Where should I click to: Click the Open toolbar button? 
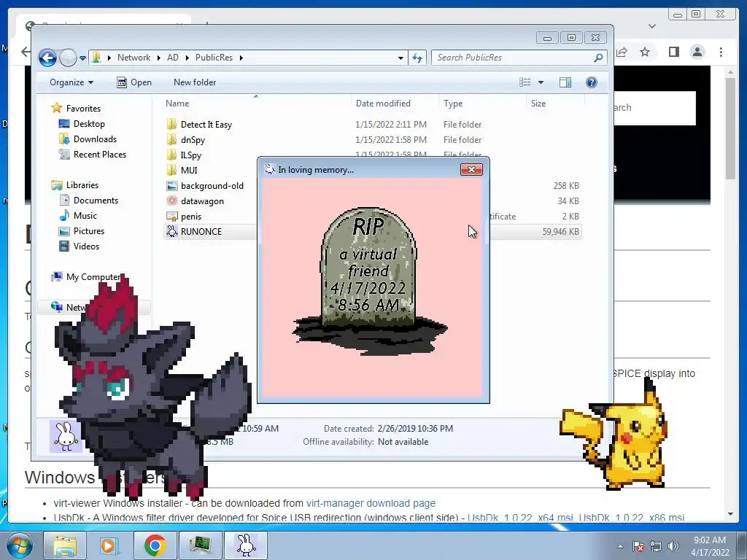[134, 82]
